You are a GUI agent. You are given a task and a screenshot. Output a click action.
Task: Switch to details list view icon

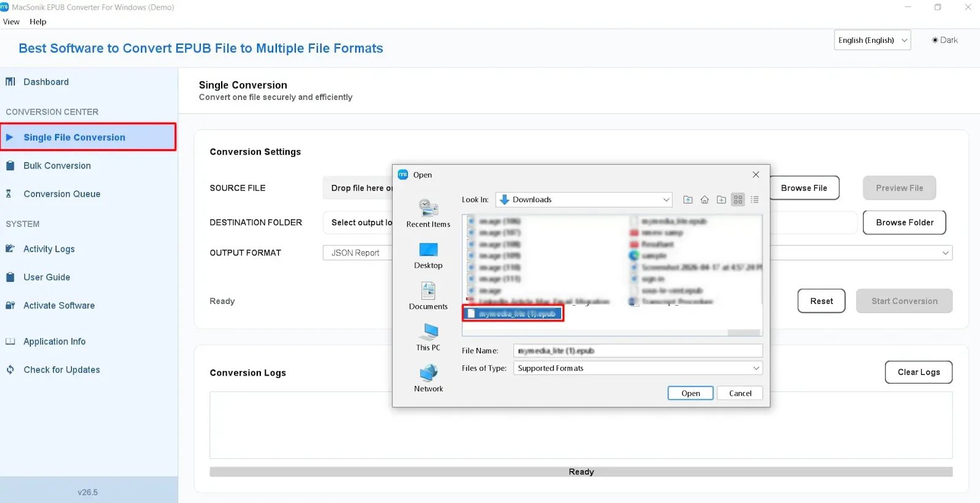coord(755,200)
